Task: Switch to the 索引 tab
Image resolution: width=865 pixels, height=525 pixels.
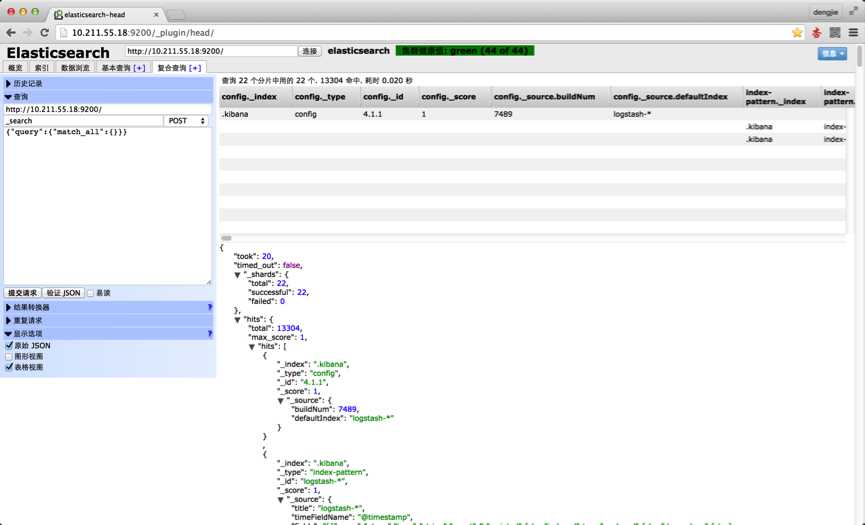Action: pyautogui.click(x=41, y=68)
